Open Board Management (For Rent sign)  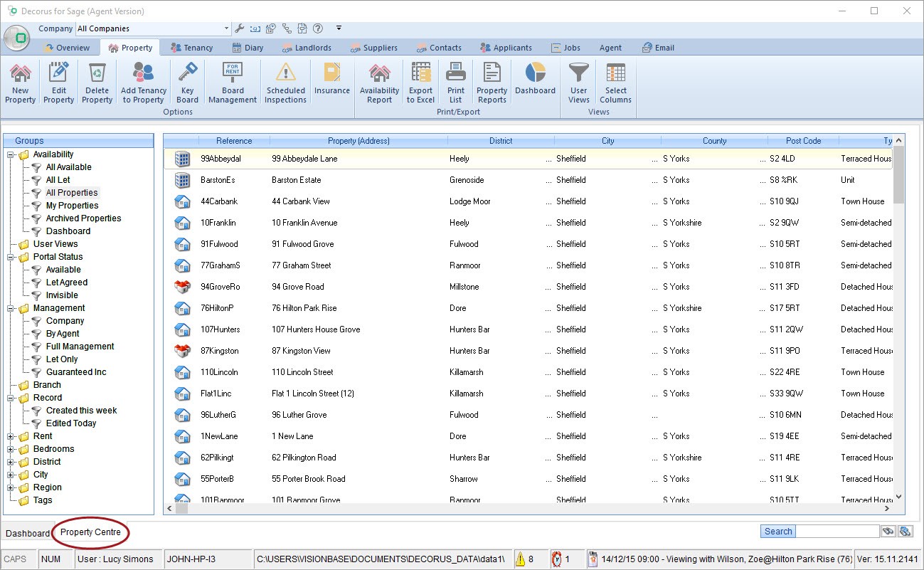233,83
